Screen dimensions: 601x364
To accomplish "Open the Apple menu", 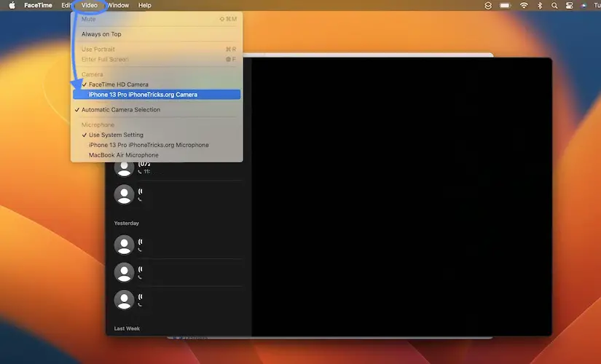I will pos(12,5).
